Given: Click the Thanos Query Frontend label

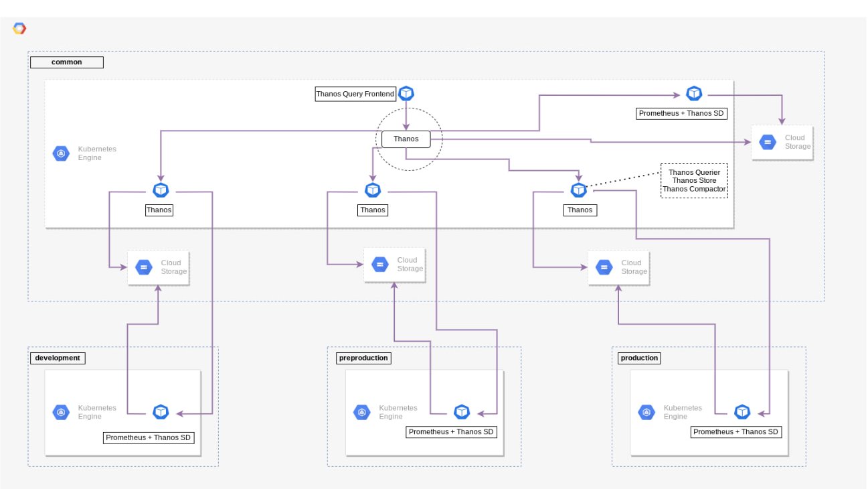Looking at the screenshot, I should point(356,94).
